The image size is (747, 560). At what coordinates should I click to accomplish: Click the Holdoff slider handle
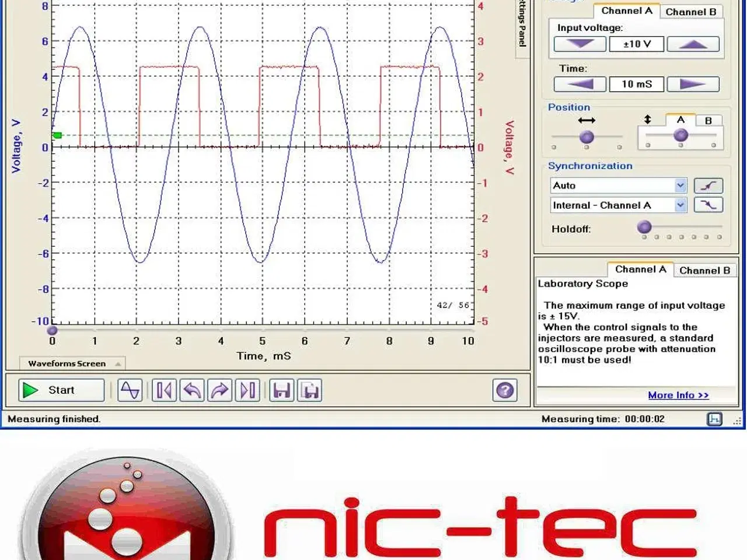click(x=644, y=226)
